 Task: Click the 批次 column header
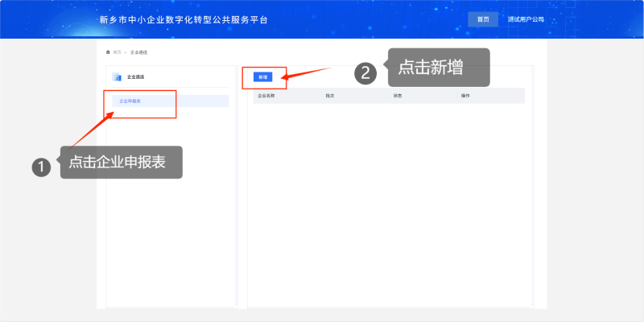(330, 96)
